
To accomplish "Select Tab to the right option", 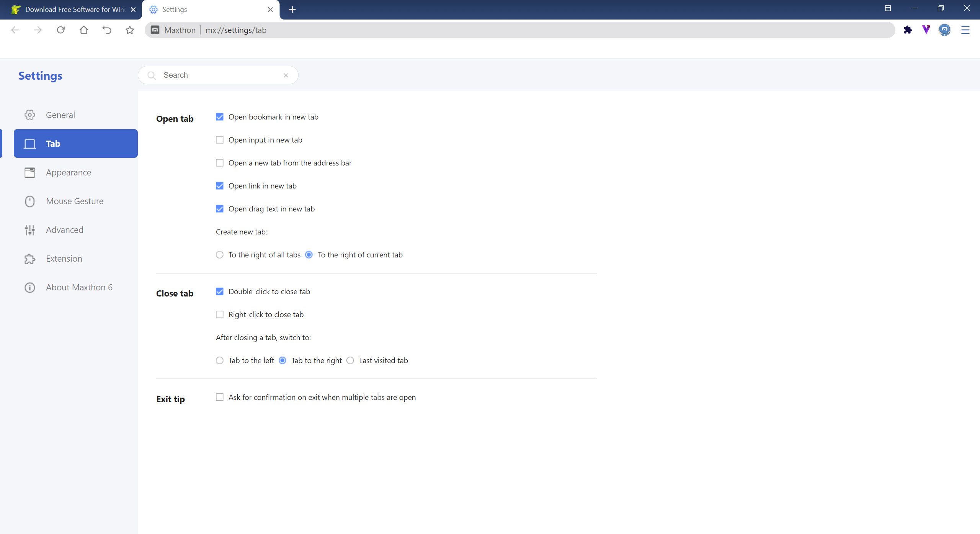I will click(x=283, y=360).
